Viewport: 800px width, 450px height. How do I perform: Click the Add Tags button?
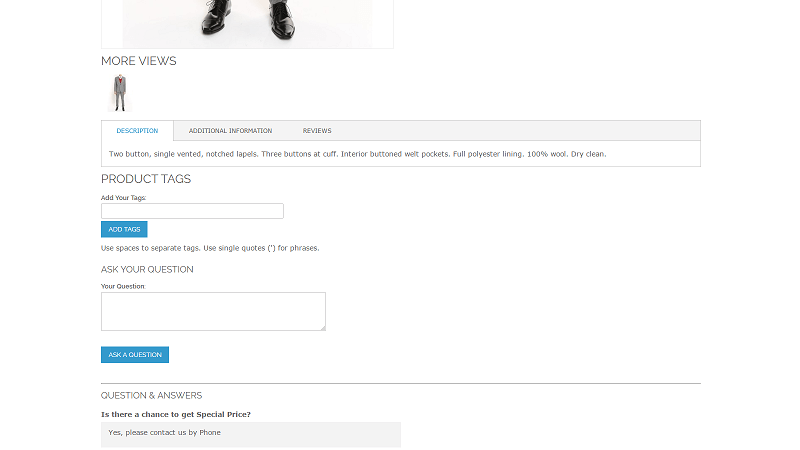tap(124, 230)
